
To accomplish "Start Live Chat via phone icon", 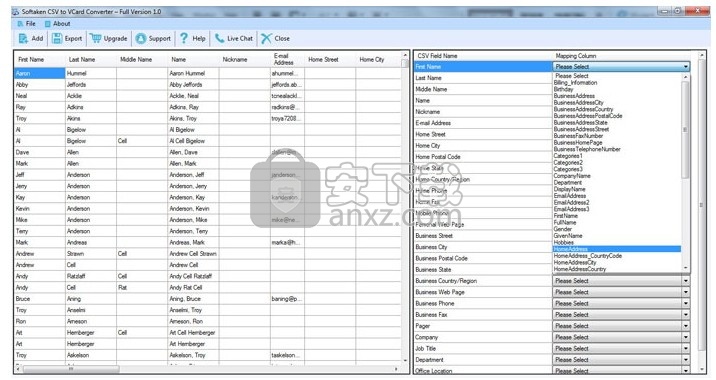I will click(x=220, y=38).
